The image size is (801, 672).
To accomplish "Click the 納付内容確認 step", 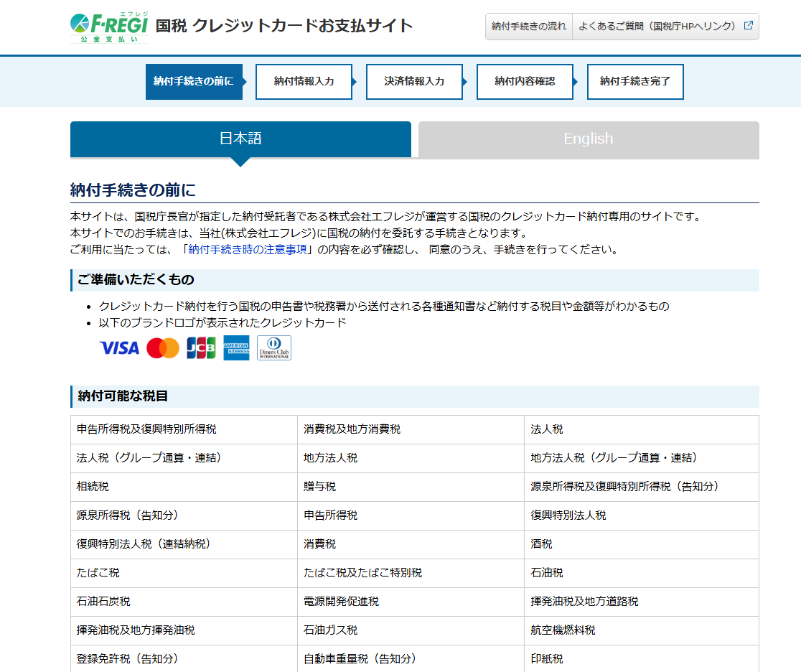I will (525, 82).
